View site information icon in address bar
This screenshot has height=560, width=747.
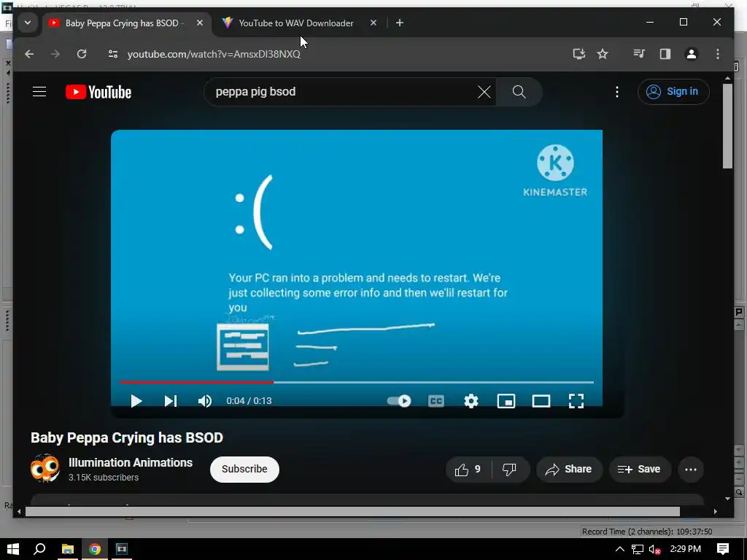click(113, 54)
